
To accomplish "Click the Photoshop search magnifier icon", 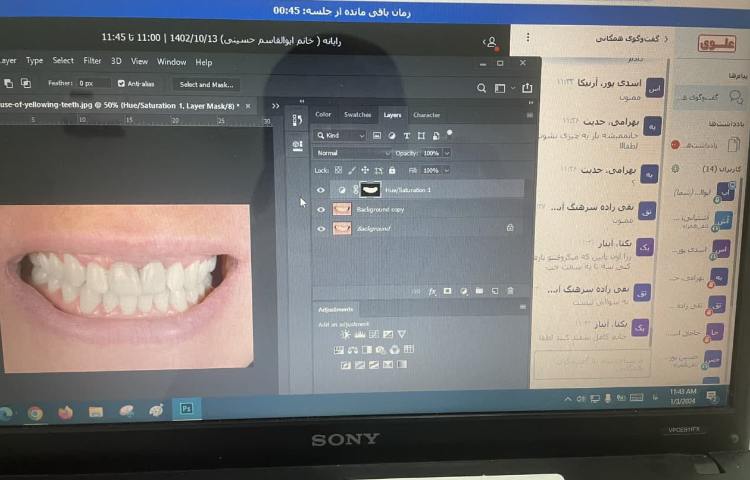I will point(481,88).
